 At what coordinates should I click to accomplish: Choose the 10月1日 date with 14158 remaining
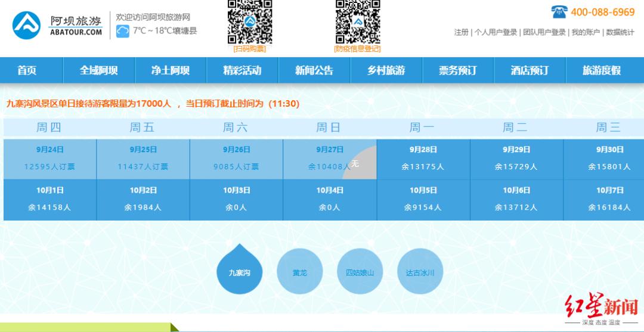(x=49, y=200)
